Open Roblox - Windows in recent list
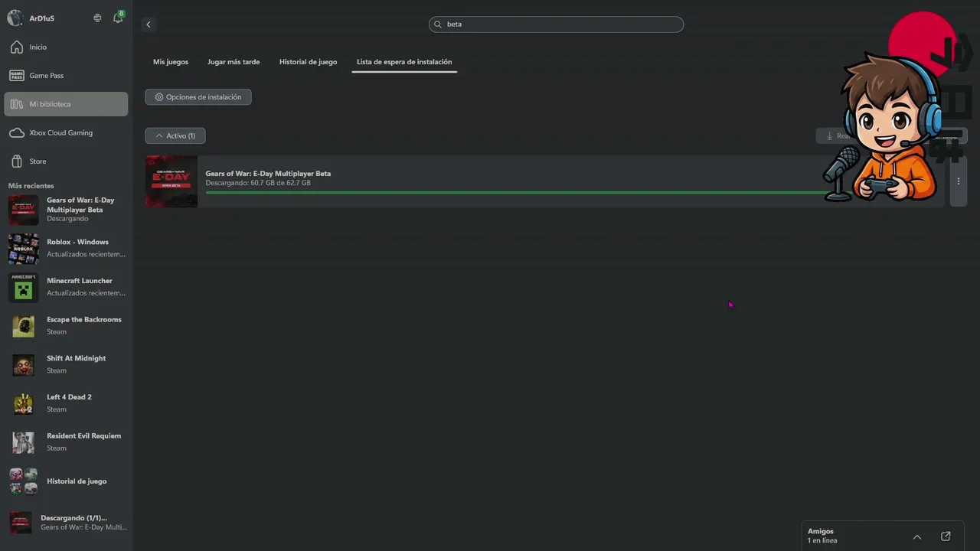Image resolution: width=980 pixels, height=551 pixels. 66,249
